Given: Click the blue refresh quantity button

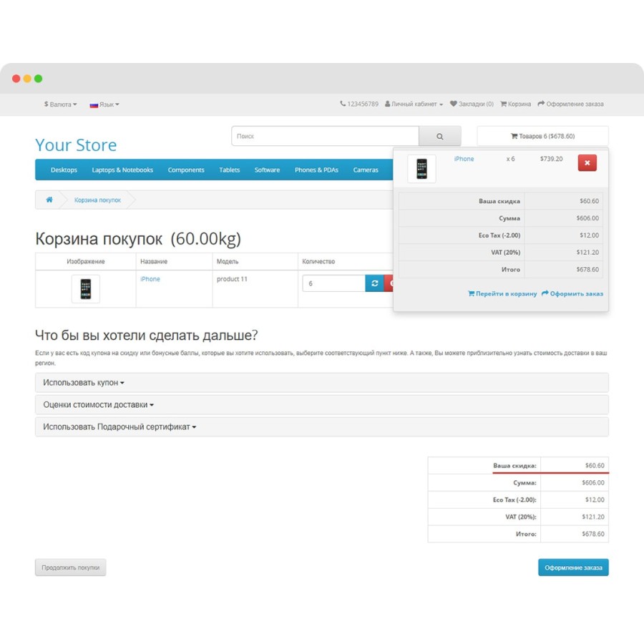Looking at the screenshot, I should [374, 283].
